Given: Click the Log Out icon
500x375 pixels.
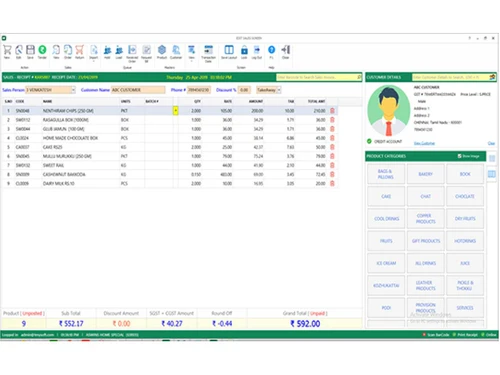Looking at the screenshot, I should [x=257, y=51].
